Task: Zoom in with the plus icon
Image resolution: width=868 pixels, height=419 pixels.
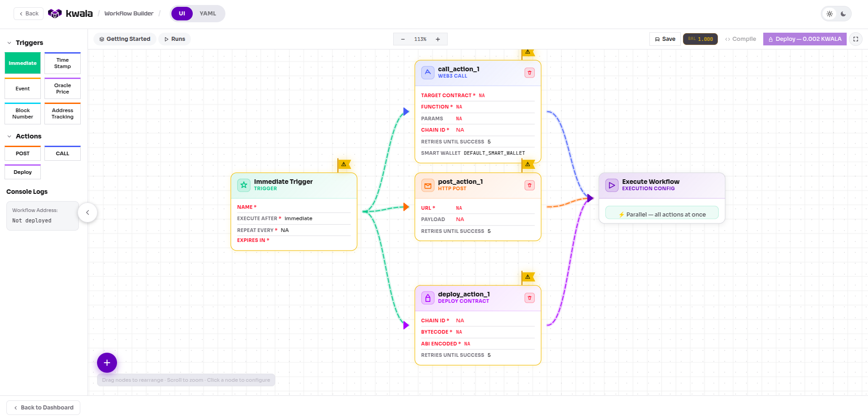Action: tap(438, 39)
